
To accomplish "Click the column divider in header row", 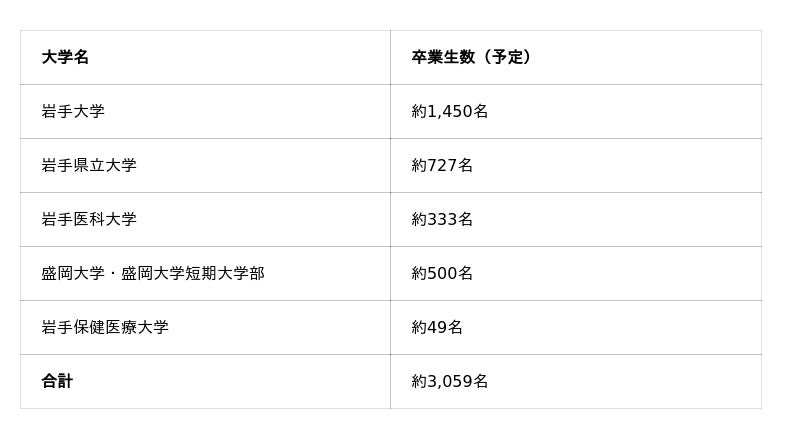I will click(x=390, y=58).
